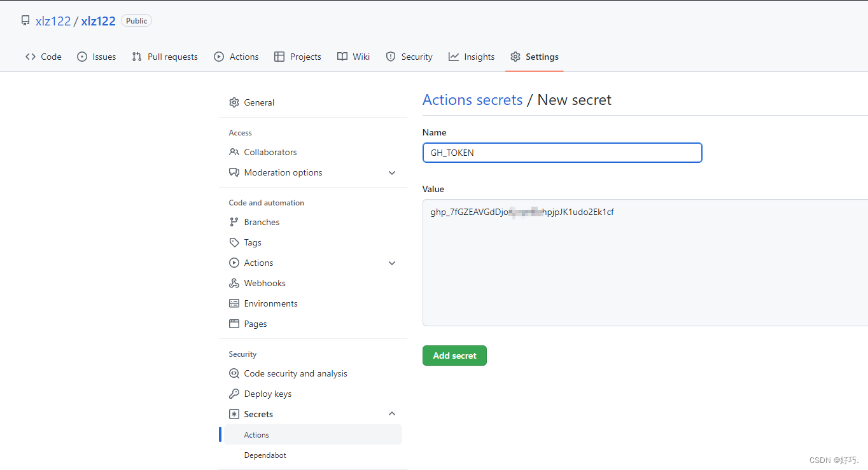Viewport: 868px width, 470px height.
Task: Click the Actions play icon in top nav
Action: click(219, 57)
